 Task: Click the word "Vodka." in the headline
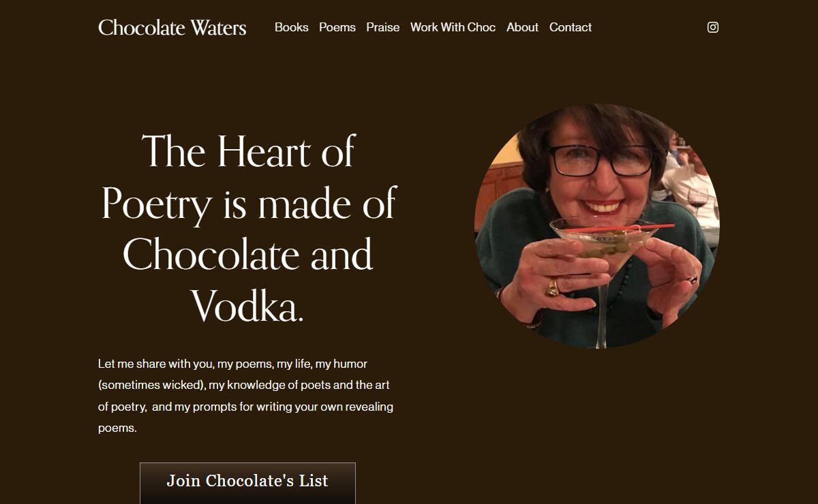(247, 306)
